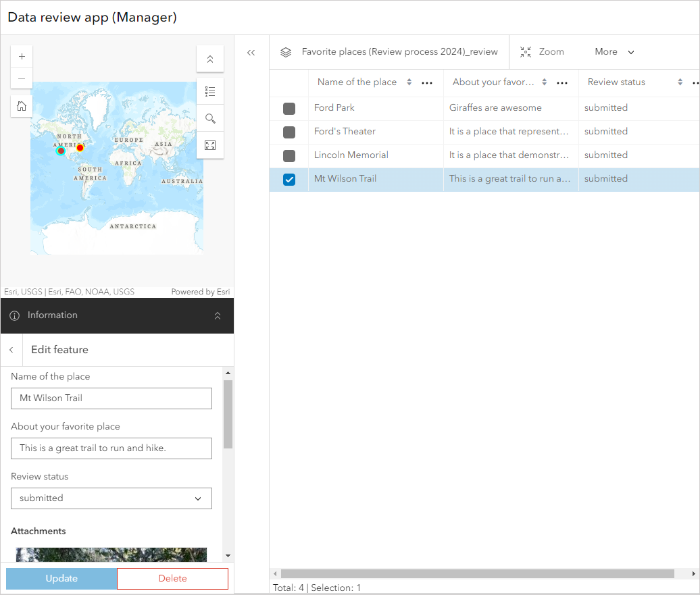Click the Zoom to selection icon
The width and height of the screenshot is (700, 595).
tap(526, 51)
